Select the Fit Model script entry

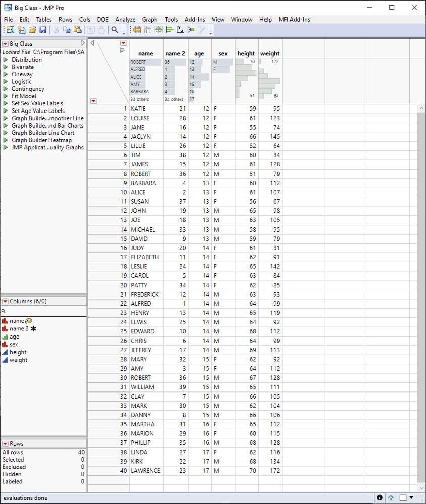coord(24,96)
